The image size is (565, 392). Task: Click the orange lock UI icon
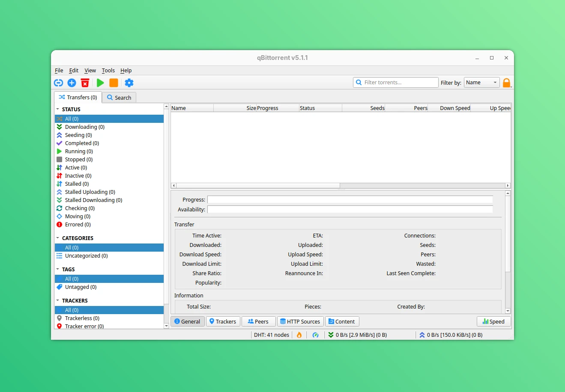point(507,83)
